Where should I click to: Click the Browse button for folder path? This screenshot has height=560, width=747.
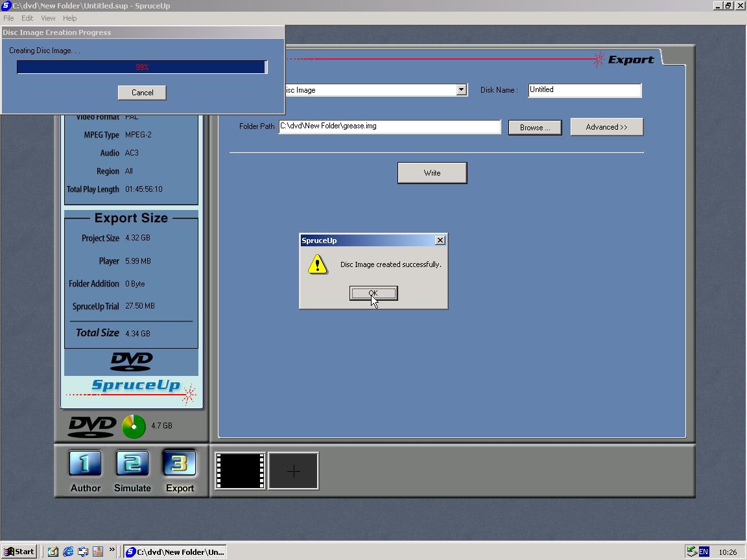pos(535,128)
